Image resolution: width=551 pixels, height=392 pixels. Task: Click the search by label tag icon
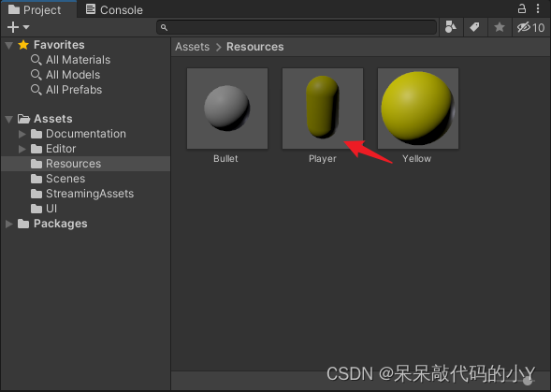[x=474, y=27]
